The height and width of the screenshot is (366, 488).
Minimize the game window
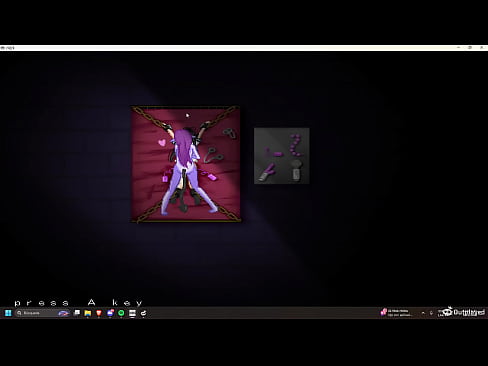(458, 48)
